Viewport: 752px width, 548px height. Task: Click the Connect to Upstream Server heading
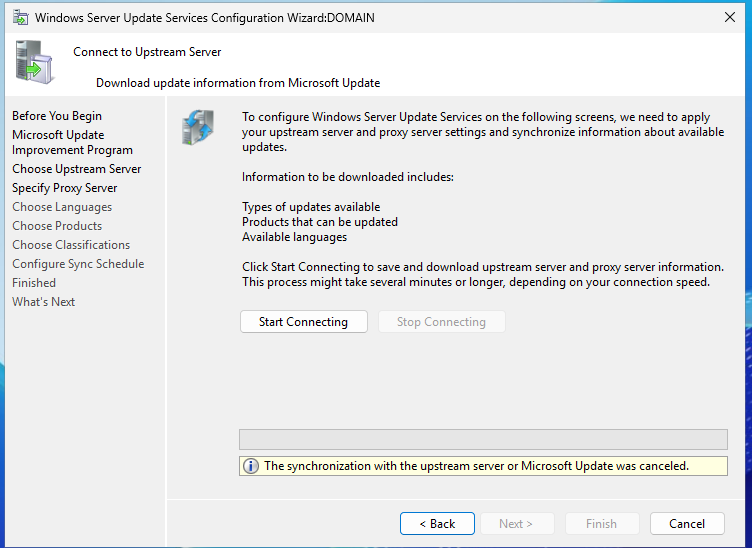click(x=147, y=52)
